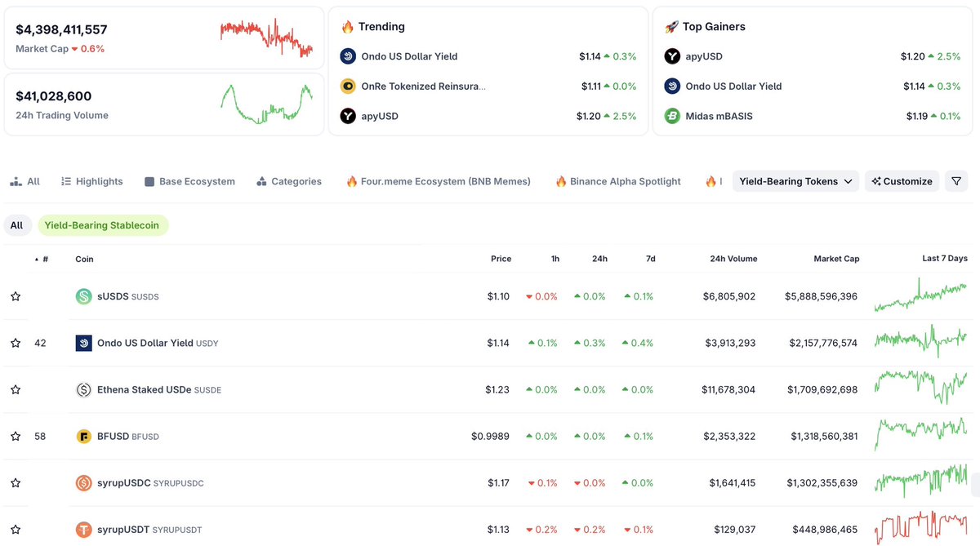Click Ondo US Dollar Yield logo in table
This screenshot has width=980, height=546.
(83, 343)
